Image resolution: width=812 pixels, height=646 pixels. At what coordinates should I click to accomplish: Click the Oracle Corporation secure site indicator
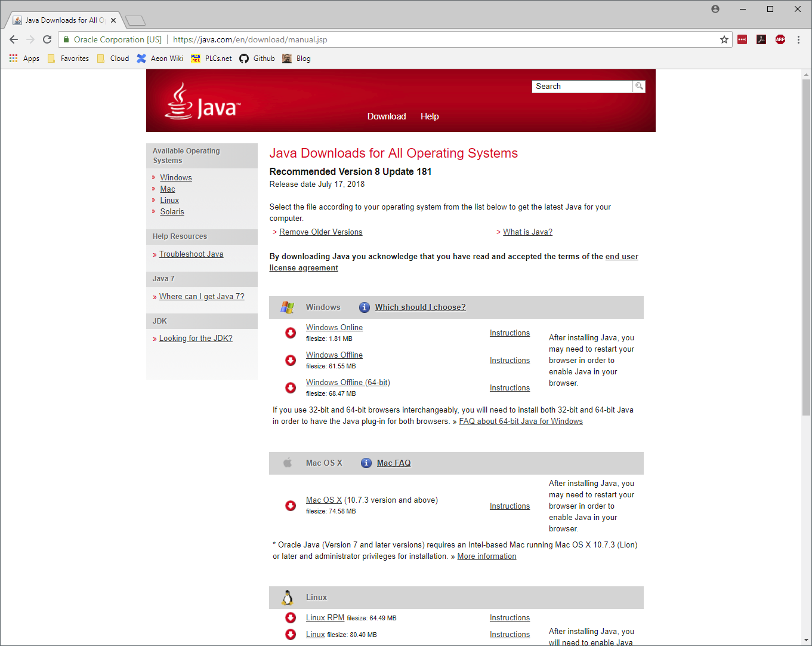point(113,39)
